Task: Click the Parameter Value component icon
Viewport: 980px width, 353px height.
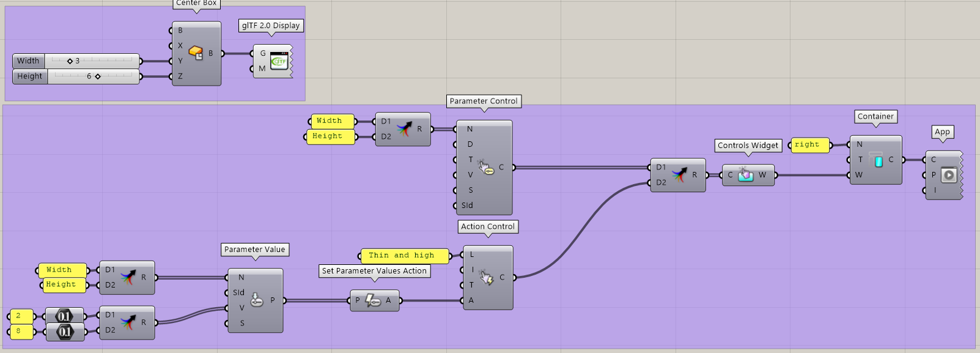Action: 257,300
